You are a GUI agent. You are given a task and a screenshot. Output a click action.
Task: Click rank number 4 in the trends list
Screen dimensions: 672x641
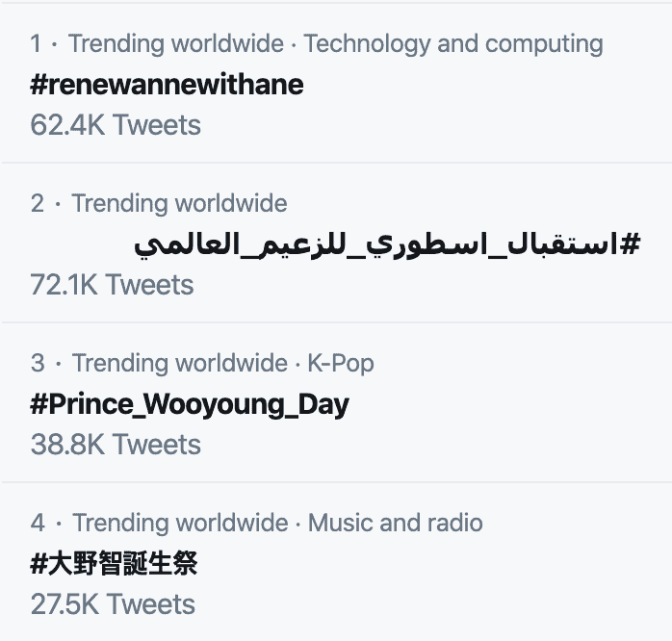(38, 524)
